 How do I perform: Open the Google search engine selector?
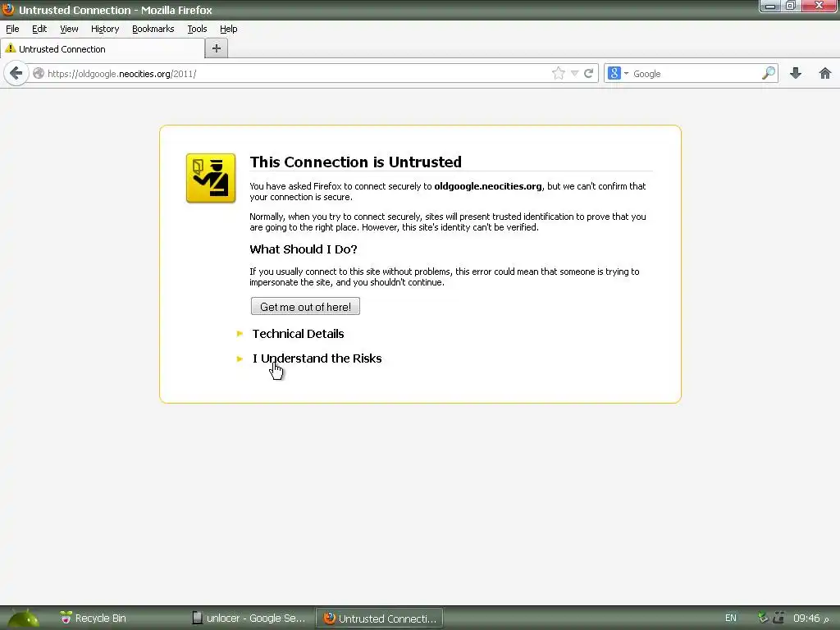(x=619, y=73)
